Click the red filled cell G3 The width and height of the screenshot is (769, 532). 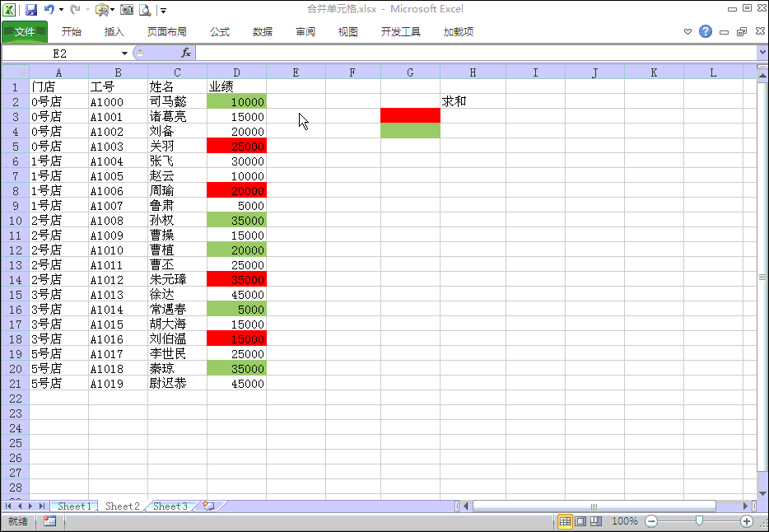point(410,116)
